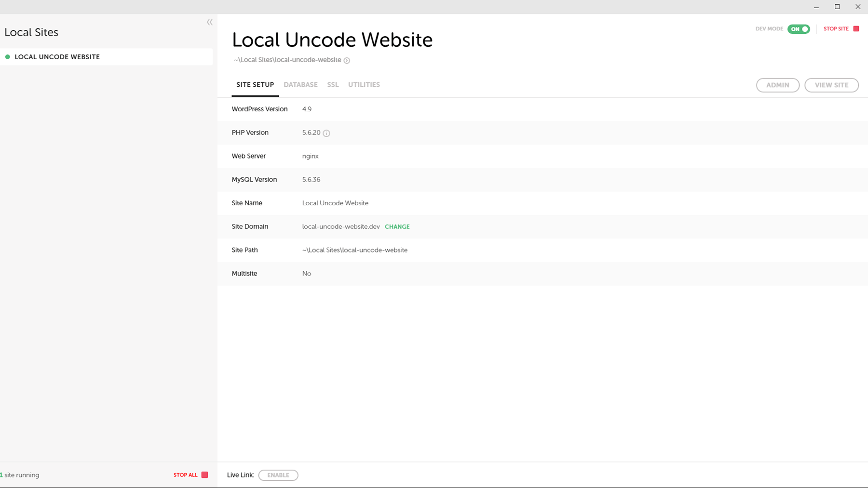
Task: Click info icon next to site path header
Action: click(x=347, y=60)
